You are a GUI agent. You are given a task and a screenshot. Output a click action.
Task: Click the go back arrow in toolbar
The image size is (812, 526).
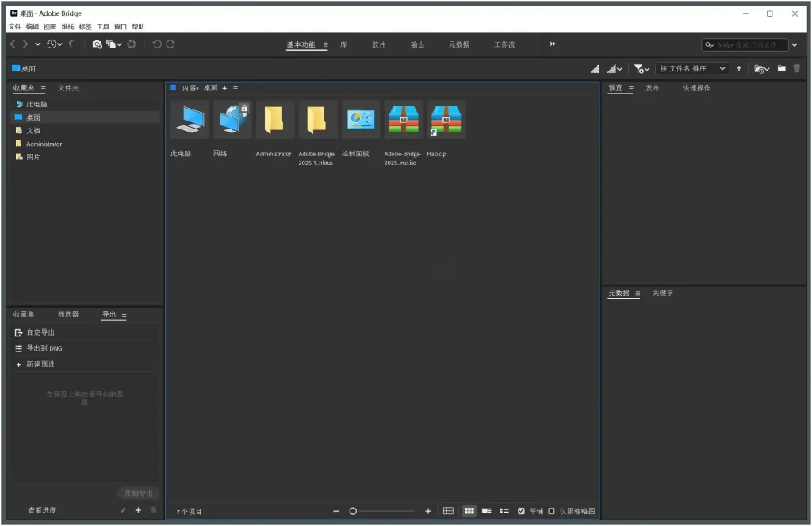point(13,44)
